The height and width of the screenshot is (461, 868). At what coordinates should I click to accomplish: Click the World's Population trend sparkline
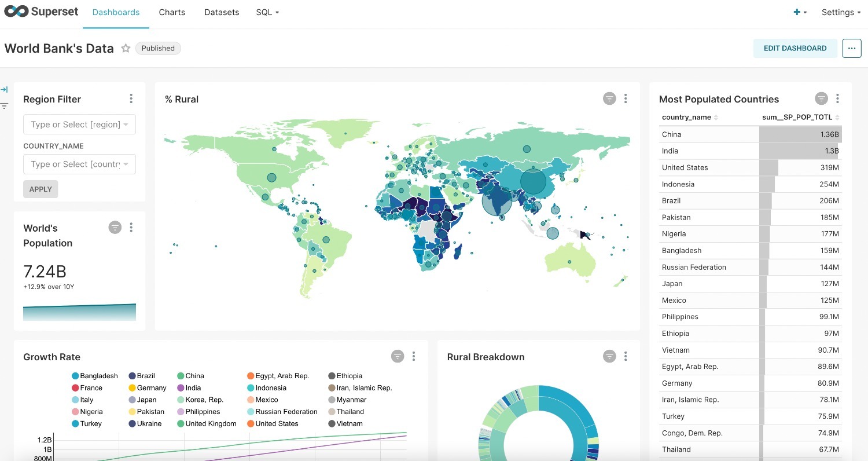click(79, 312)
